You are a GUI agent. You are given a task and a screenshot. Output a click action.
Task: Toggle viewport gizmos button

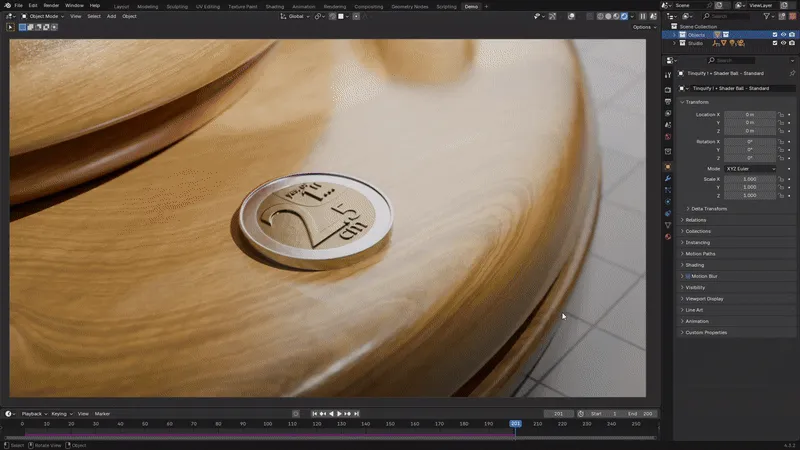pyautogui.click(x=553, y=16)
